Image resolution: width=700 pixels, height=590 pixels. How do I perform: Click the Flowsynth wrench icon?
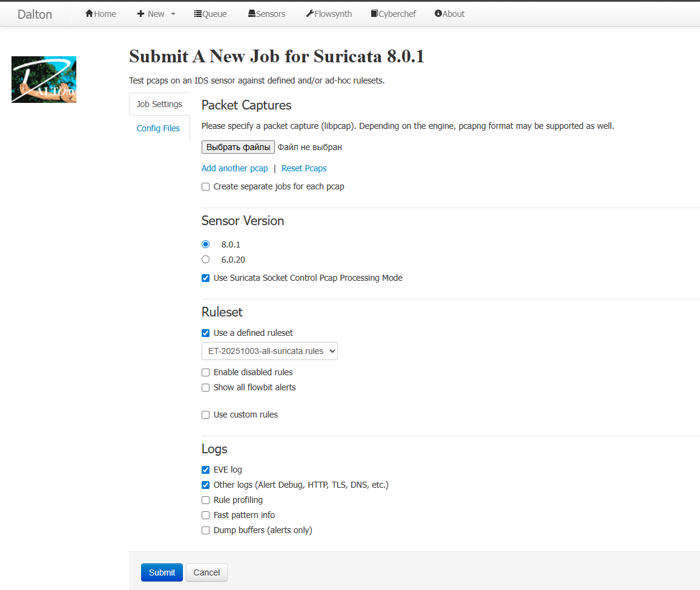click(310, 14)
